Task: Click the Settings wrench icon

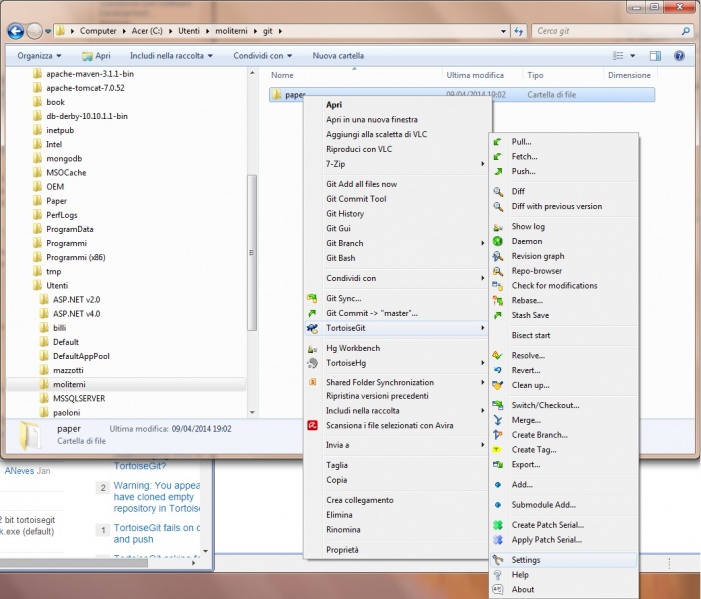Action: [x=498, y=560]
